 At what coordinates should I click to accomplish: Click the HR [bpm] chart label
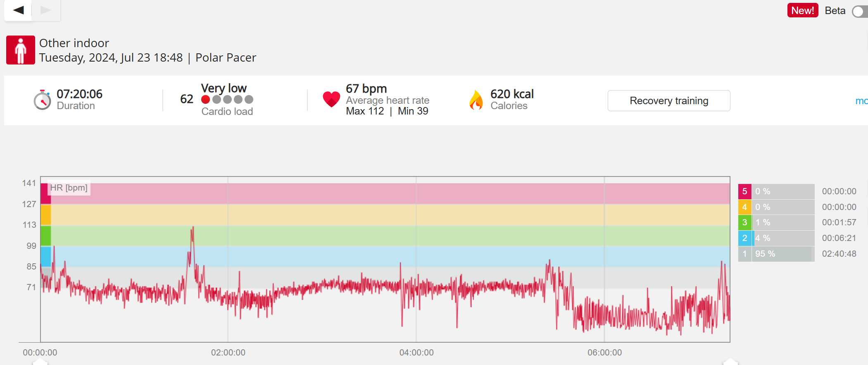[x=69, y=188]
